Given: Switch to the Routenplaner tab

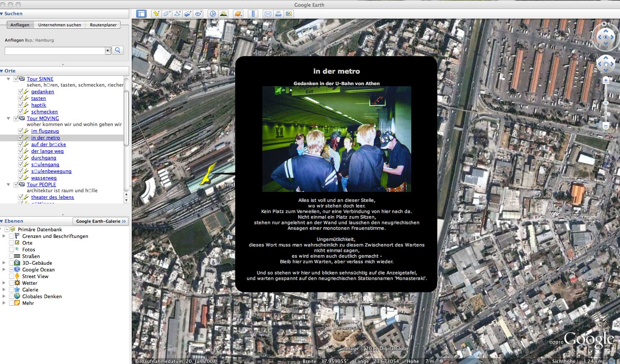Looking at the screenshot, I should click(x=103, y=25).
